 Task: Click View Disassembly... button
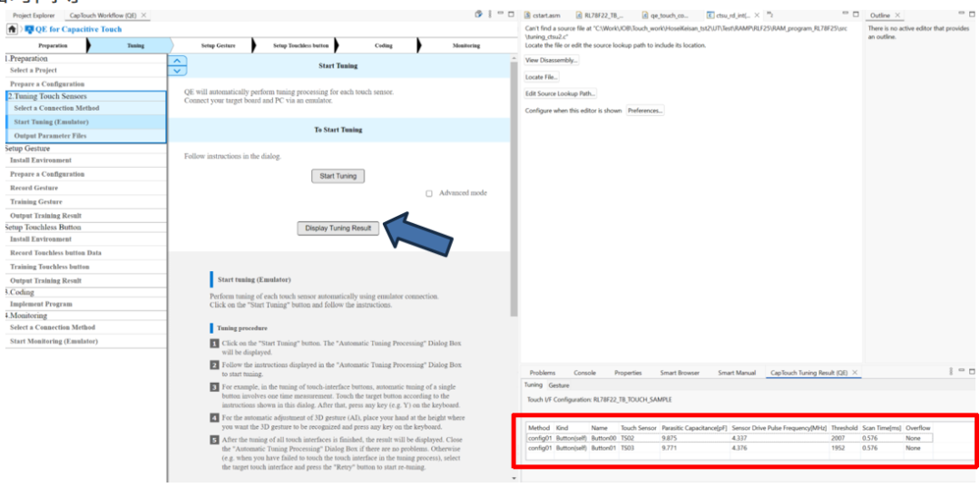coord(552,60)
